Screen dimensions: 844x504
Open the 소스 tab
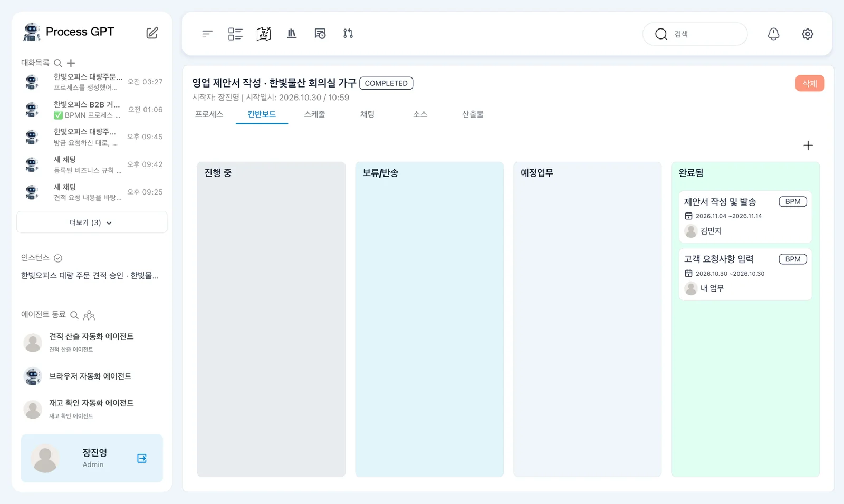[x=420, y=114]
